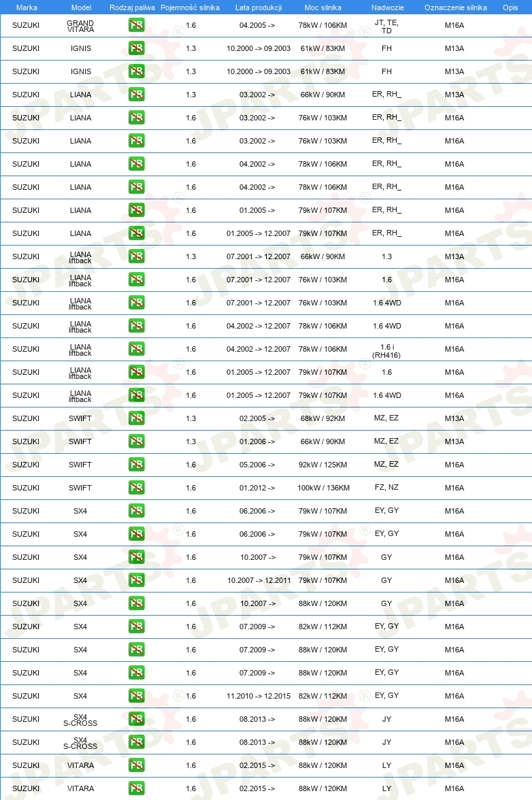
Task: Click fuel icon of LIANA ER, RH_ row dated 01.2005 -> open-ended
Action: coord(136,210)
